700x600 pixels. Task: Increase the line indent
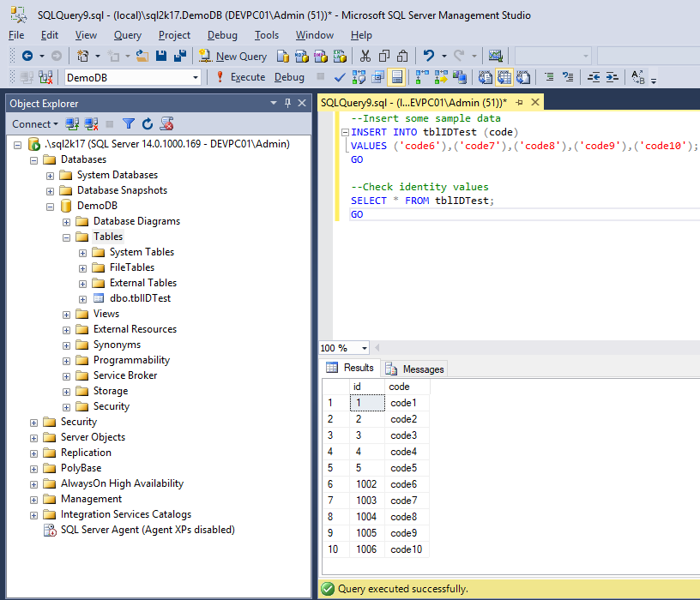tap(612, 78)
